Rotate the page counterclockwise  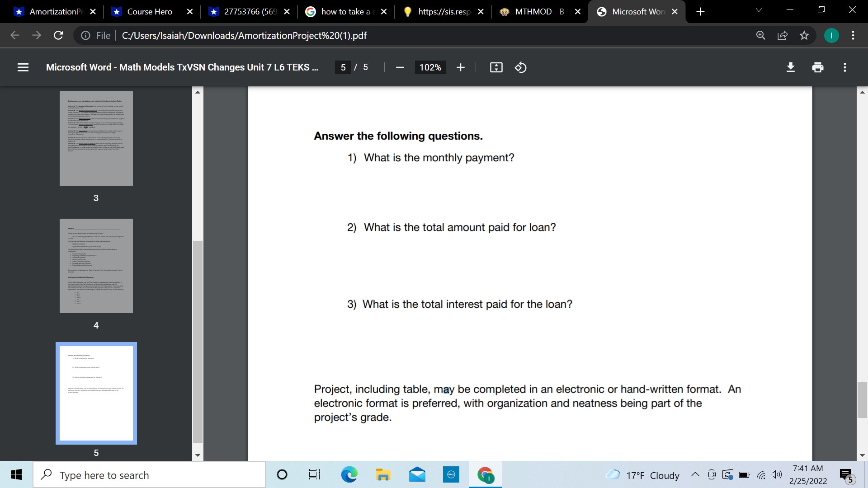pos(520,67)
